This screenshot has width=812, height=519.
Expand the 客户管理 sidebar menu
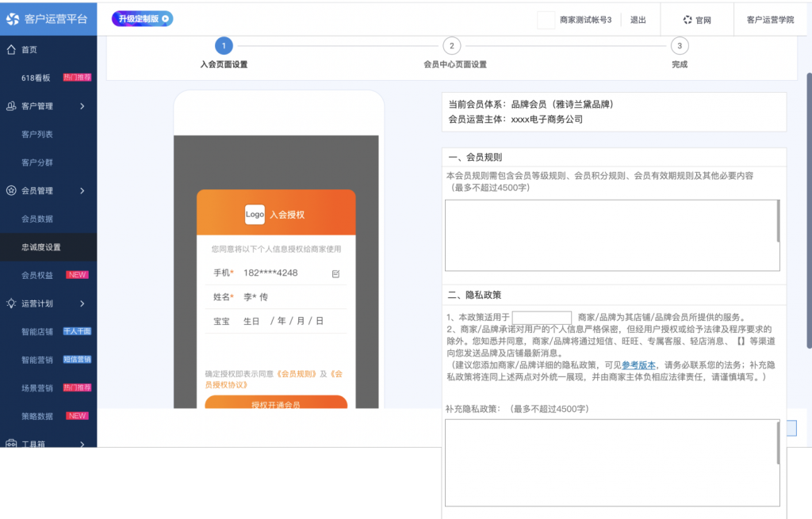82,105
